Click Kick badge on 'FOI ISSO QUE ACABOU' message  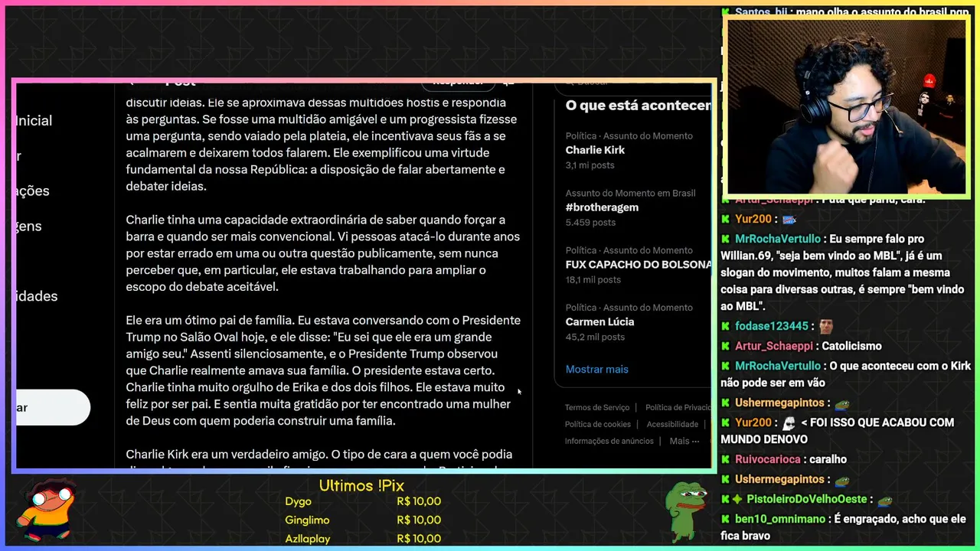(726, 422)
